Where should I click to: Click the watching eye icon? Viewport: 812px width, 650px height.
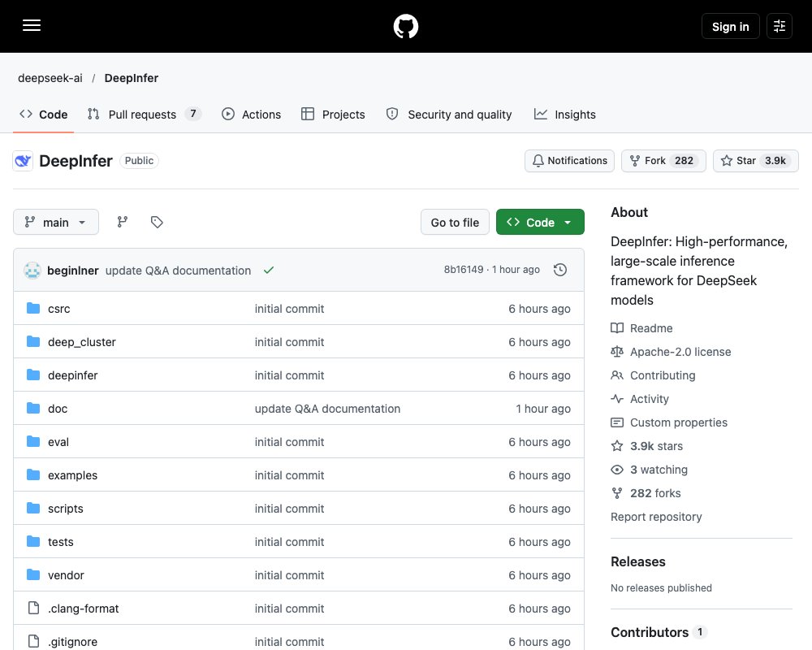tap(617, 470)
